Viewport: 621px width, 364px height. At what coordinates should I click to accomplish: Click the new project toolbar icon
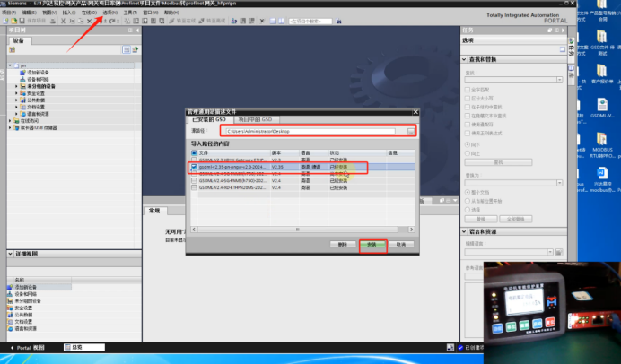point(5,21)
